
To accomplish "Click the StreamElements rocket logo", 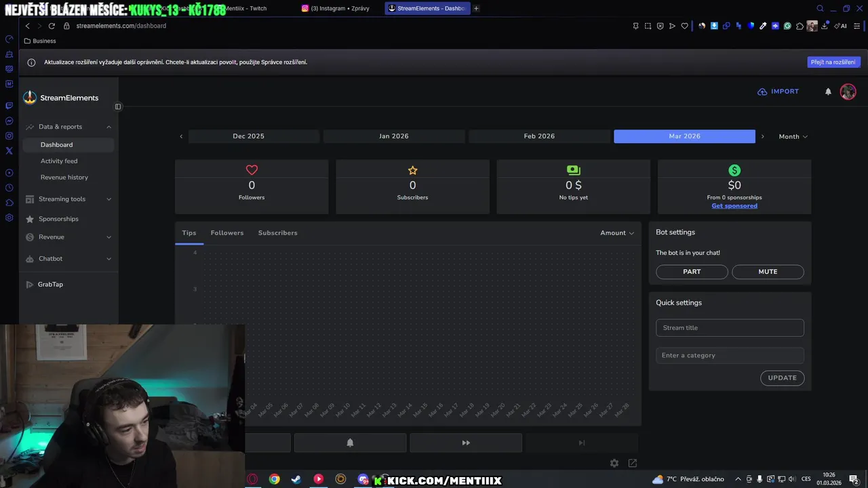I will coord(30,98).
